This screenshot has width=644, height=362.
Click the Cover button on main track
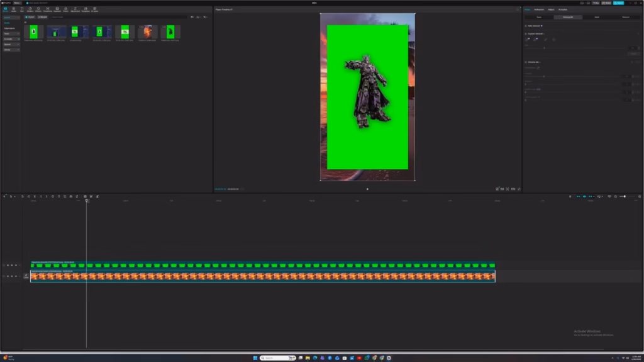point(26,277)
